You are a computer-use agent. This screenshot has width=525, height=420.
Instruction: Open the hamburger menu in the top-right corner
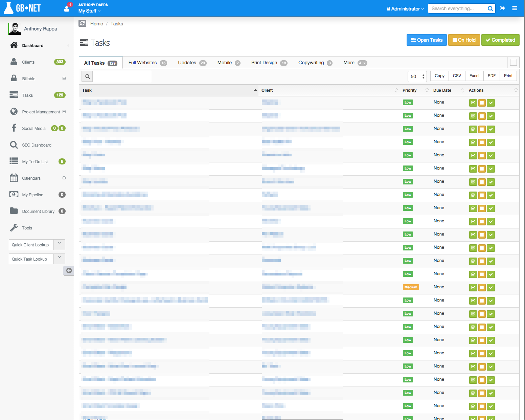(515, 8)
